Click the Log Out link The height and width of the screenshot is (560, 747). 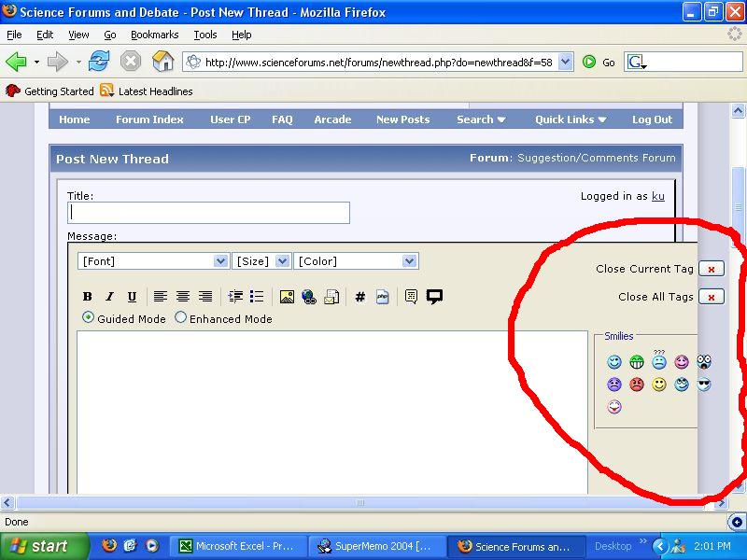point(652,119)
